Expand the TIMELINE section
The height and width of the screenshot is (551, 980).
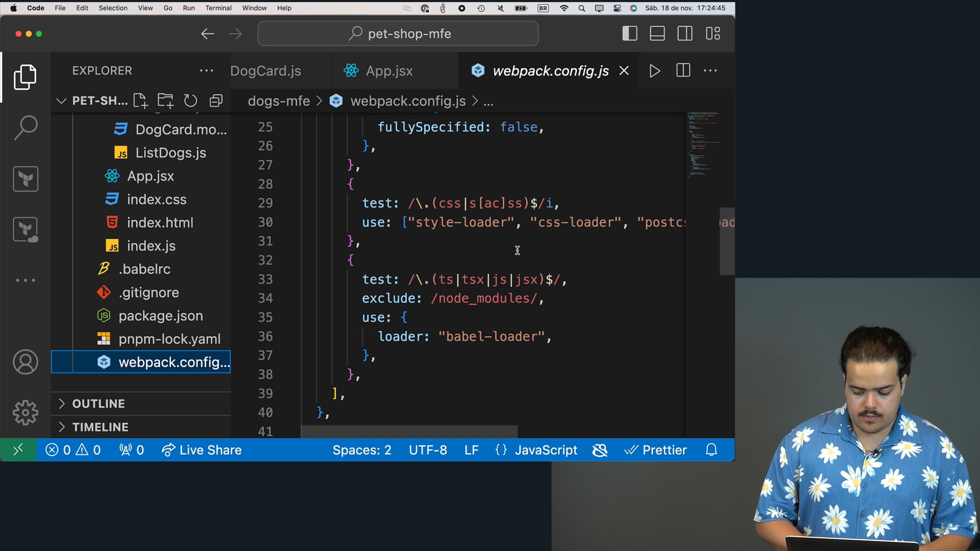coord(100,427)
